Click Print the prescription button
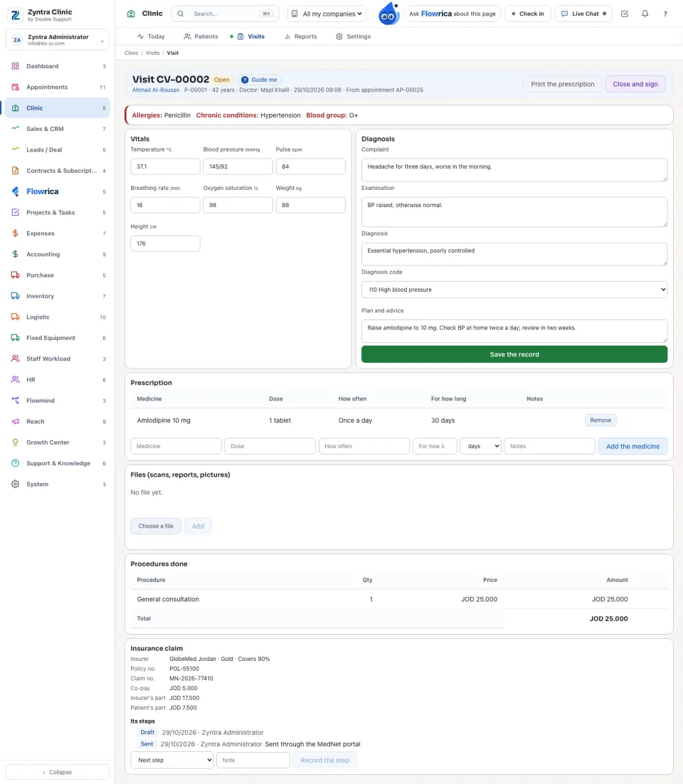This screenshot has width=683, height=784. 563,84
